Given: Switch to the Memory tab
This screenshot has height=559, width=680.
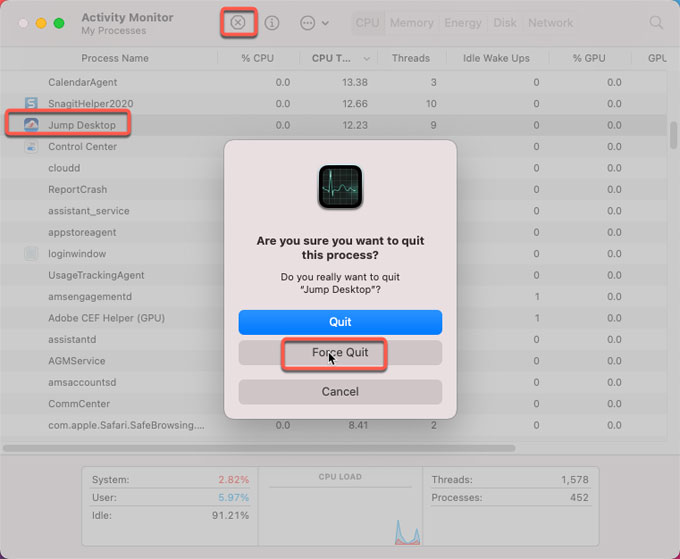Looking at the screenshot, I should pos(411,22).
